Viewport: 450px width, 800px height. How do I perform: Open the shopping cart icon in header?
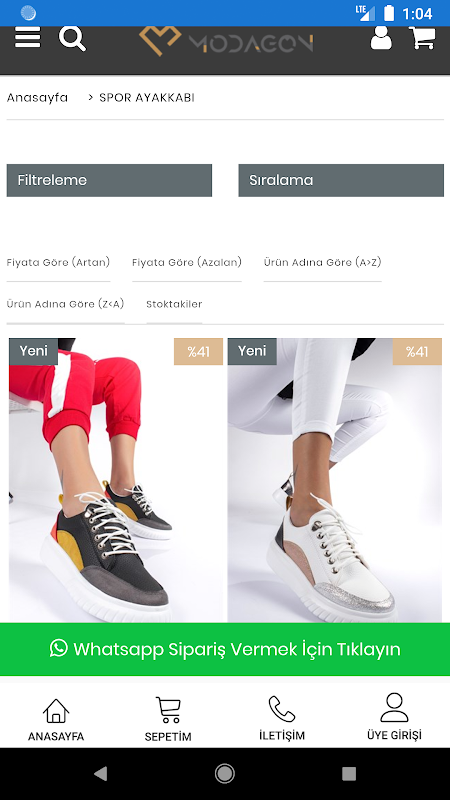tap(422, 38)
